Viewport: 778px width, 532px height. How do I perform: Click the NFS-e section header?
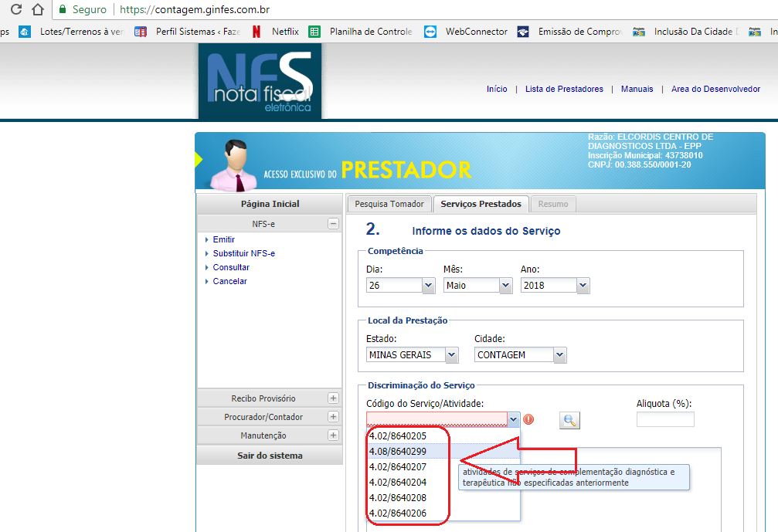pyautogui.click(x=270, y=224)
